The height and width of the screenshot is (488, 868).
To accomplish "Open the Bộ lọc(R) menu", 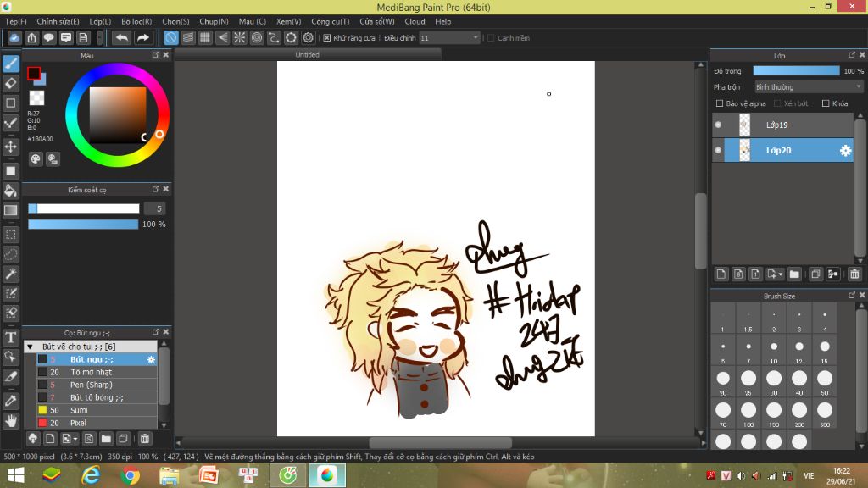I will [x=136, y=21].
